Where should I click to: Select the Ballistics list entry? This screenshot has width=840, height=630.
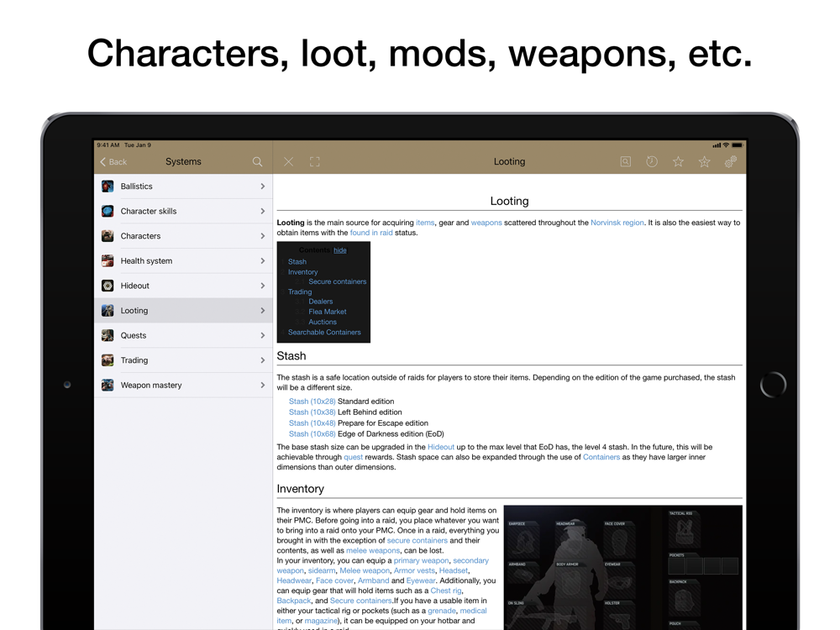tap(183, 186)
